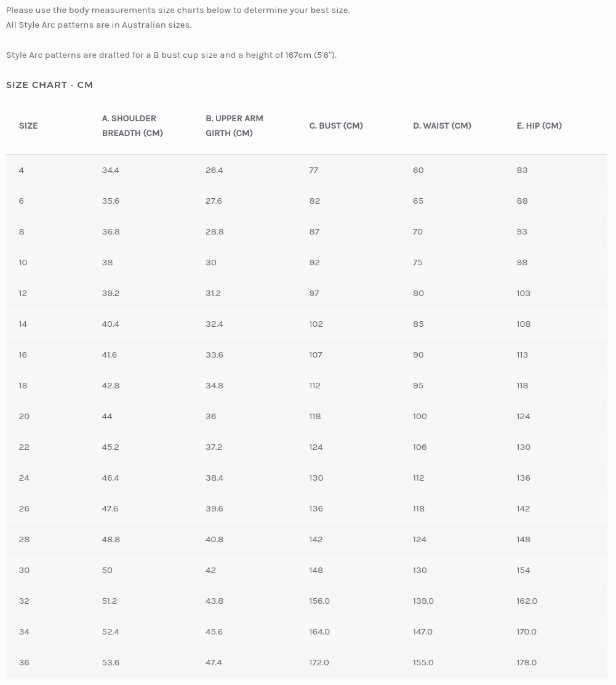Screen dimensions: 616x685
Task: Click waist value 100 in size 20 row
Action: pyautogui.click(x=420, y=416)
